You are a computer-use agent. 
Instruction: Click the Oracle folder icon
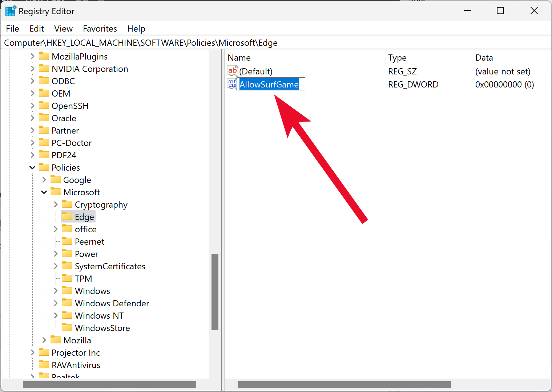(x=44, y=118)
